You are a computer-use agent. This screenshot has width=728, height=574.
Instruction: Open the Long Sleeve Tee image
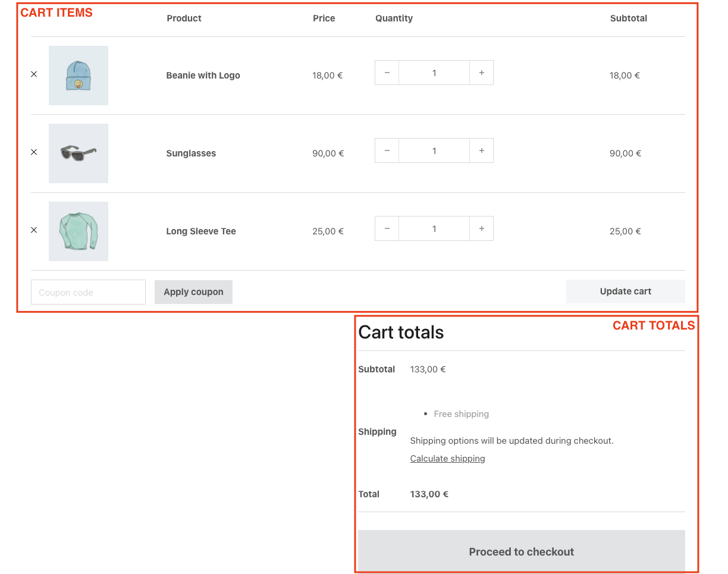coord(79,231)
